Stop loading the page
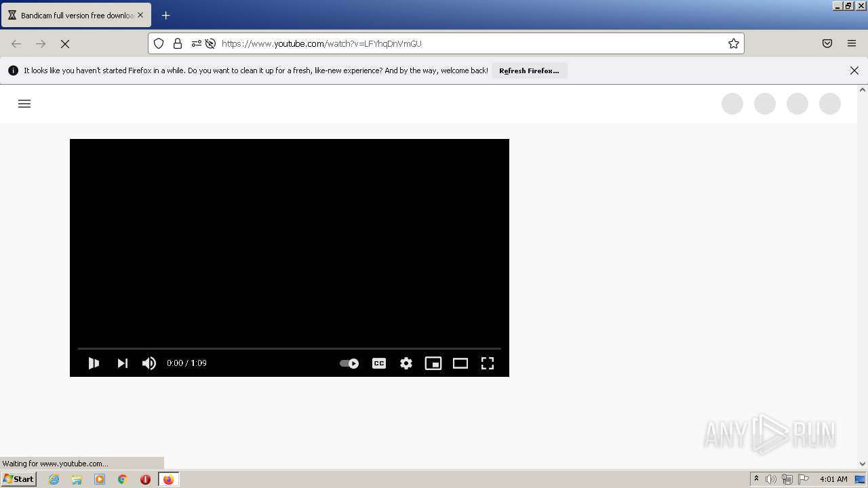868x488 pixels. pyautogui.click(x=65, y=43)
